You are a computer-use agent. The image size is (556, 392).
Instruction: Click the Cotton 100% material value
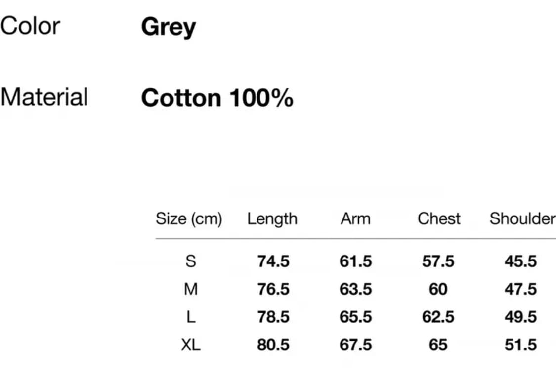217,98
